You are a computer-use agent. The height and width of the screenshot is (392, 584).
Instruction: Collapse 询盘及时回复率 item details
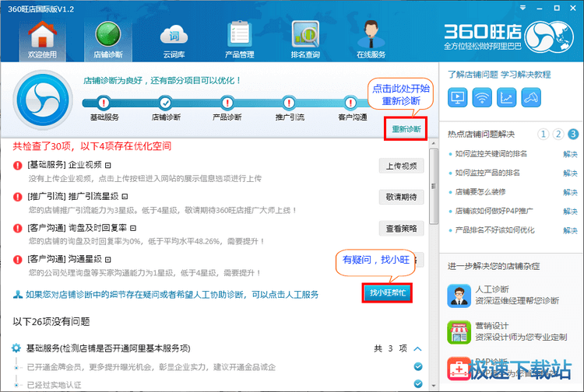coord(133,228)
